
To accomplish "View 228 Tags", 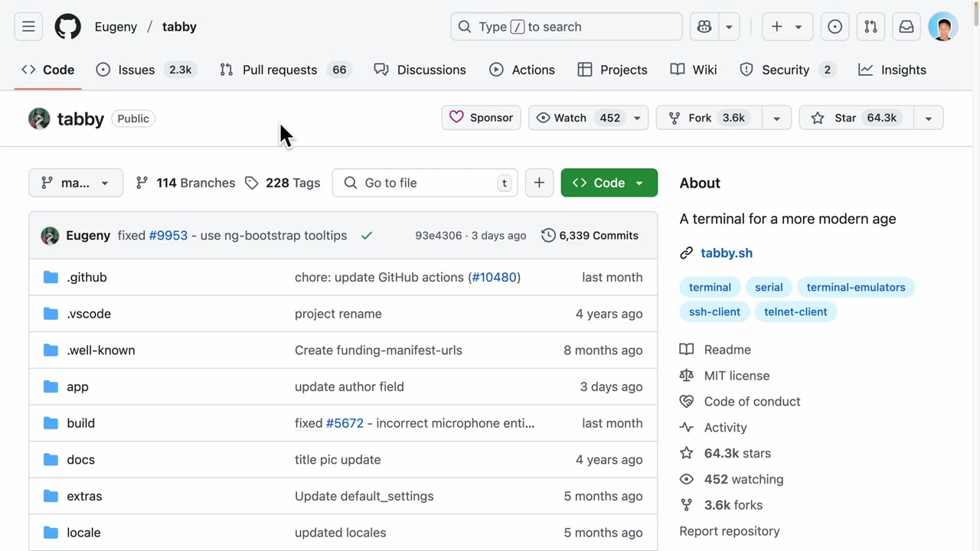I will [283, 183].
